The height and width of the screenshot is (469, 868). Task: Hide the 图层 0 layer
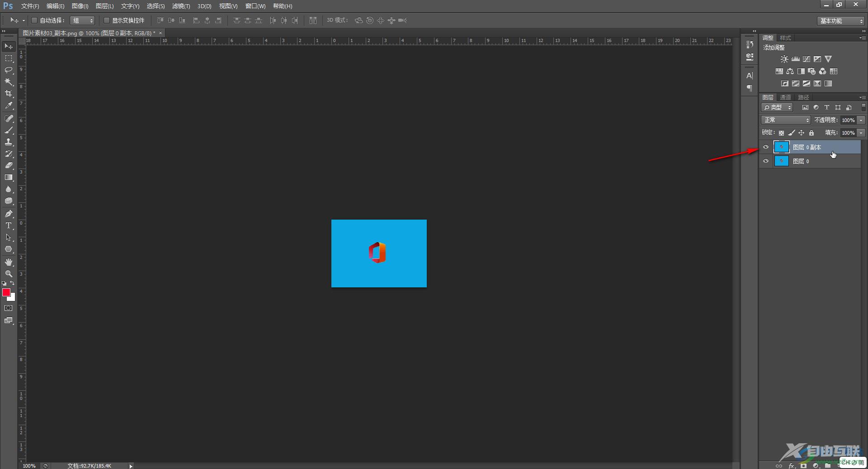coord(766,161)
